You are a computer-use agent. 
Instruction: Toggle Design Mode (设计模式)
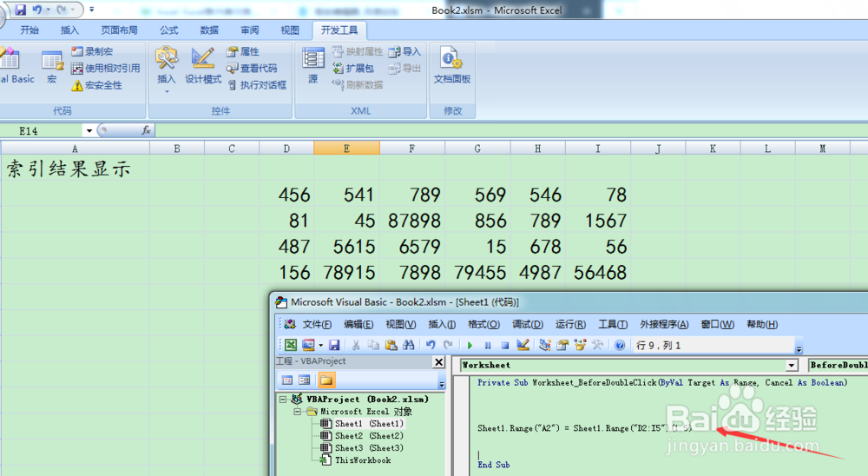(x=202, y=67)
